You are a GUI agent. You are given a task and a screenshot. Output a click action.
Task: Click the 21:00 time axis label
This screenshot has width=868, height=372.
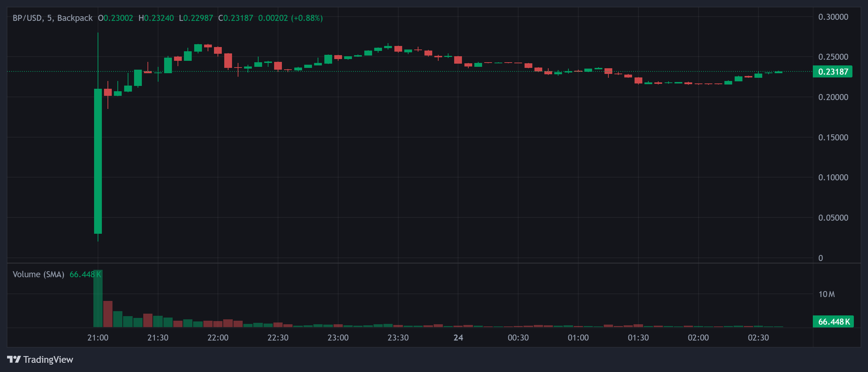pos(98,338)
